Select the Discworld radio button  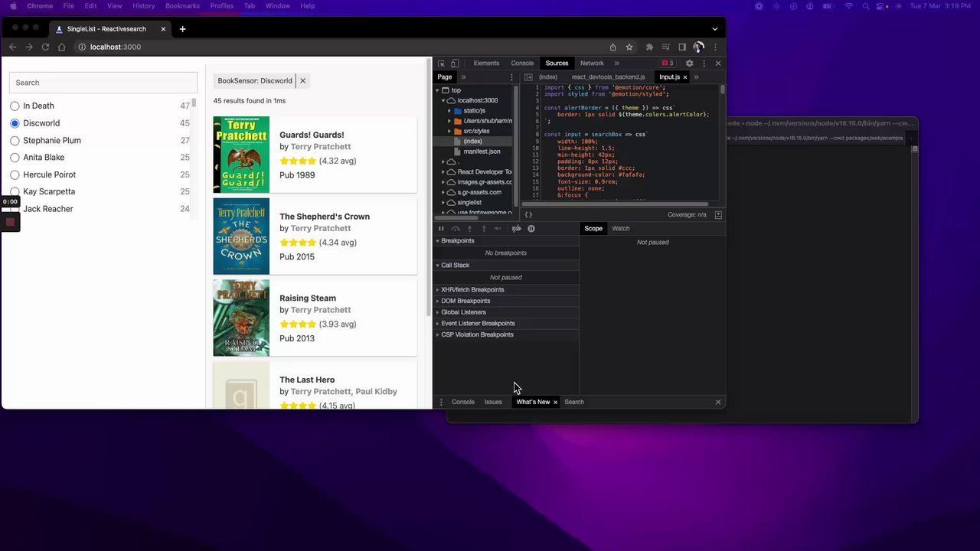[x=15, y=123]
